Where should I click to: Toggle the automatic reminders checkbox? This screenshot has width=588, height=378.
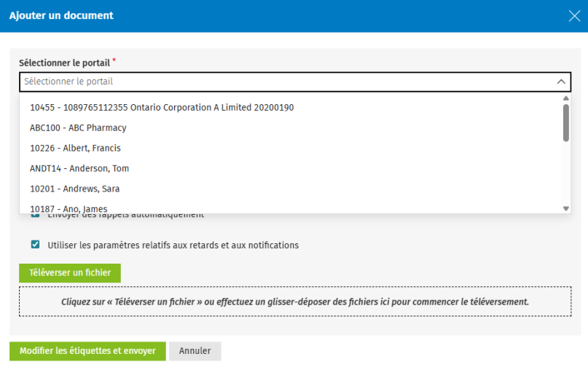[x=35, y=216]
